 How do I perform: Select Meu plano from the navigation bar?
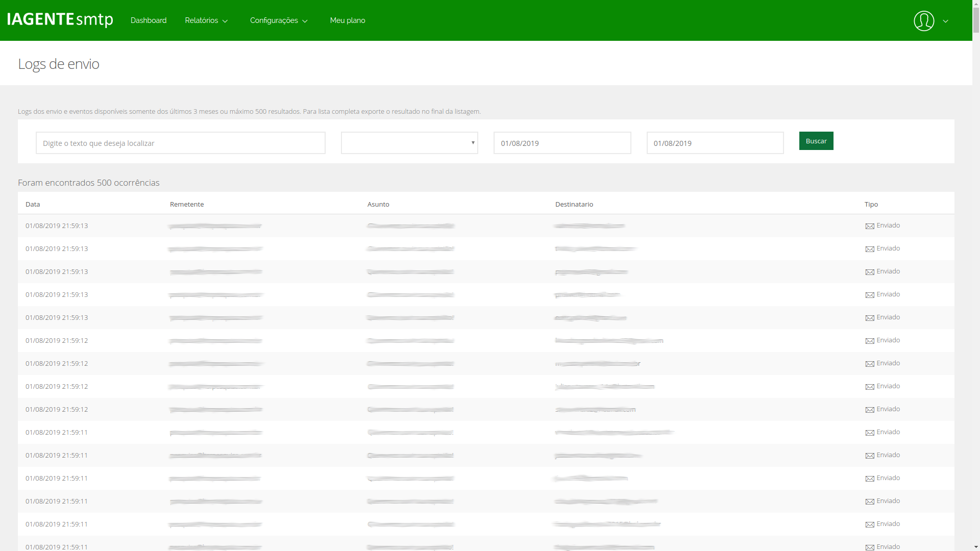point(348,20)
